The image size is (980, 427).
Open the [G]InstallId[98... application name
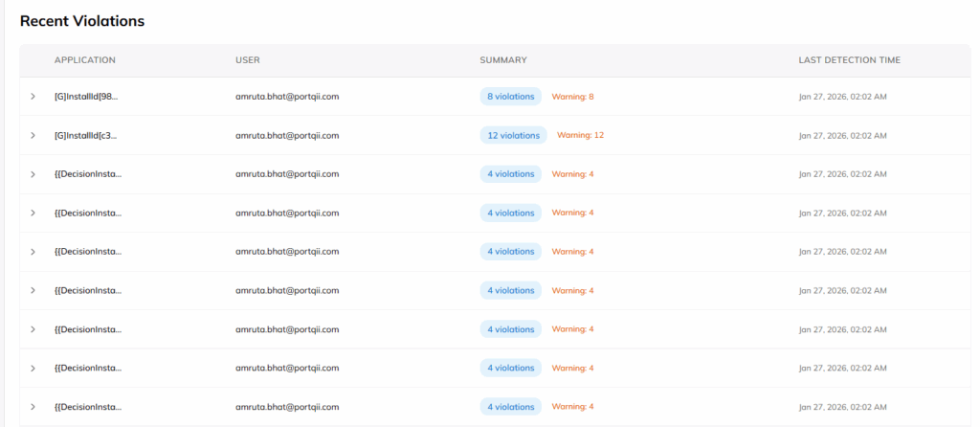pos(86,97)
